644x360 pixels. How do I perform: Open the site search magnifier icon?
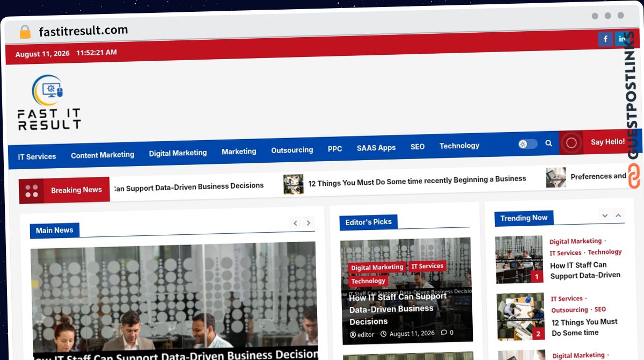(x=548, y=143)
